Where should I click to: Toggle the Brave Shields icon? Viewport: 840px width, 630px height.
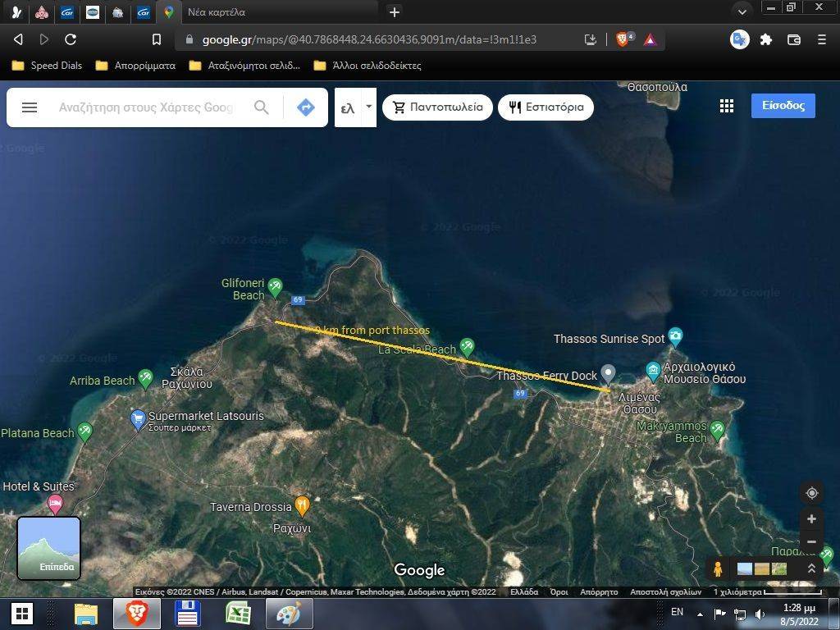coord(623,39)
